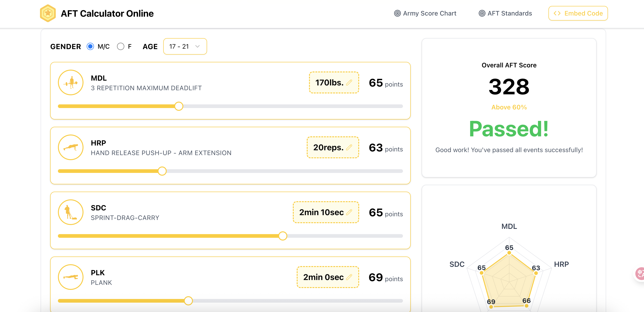Click the pencil edit icon beside 2min 0sec

pos(349,277)
